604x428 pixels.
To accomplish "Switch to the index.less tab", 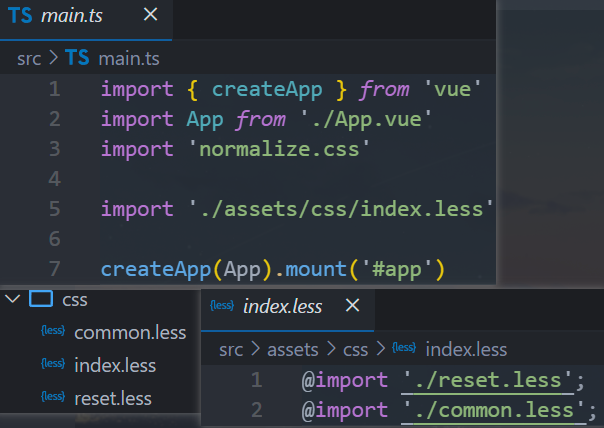I will click(x=282, y=306).
